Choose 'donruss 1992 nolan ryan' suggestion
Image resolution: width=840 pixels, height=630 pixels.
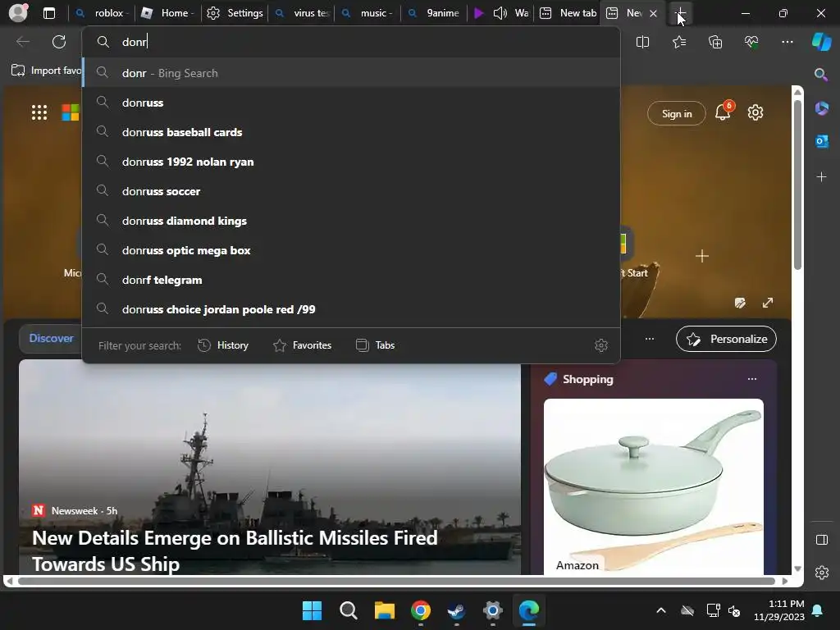coord(351,162)
